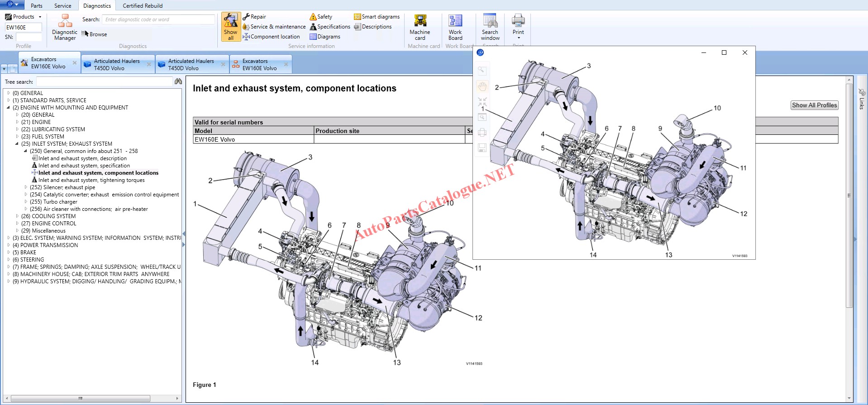Open the Products dropdown
Screen dimensions: 868x405
(24, 17)
